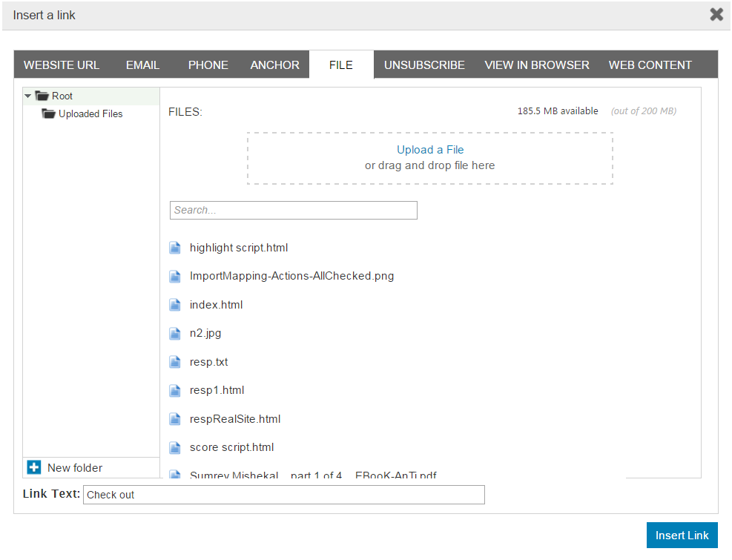The image size is (732, 560).
Task: Switch to the Website URL tab
Action: [62, 65]
